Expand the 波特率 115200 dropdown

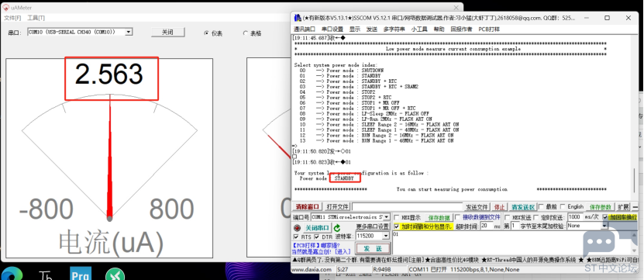click(x=386, y=236)
